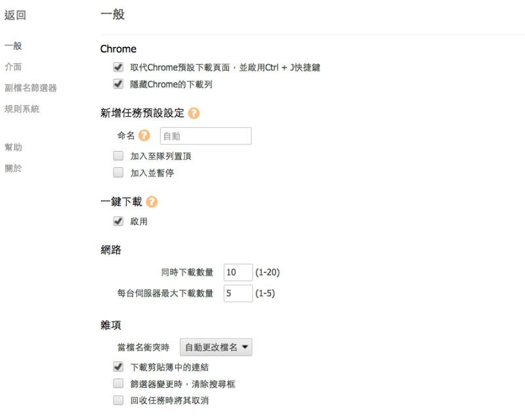
Task: Click the help icon next to 命名
Action: click(144, 136)
